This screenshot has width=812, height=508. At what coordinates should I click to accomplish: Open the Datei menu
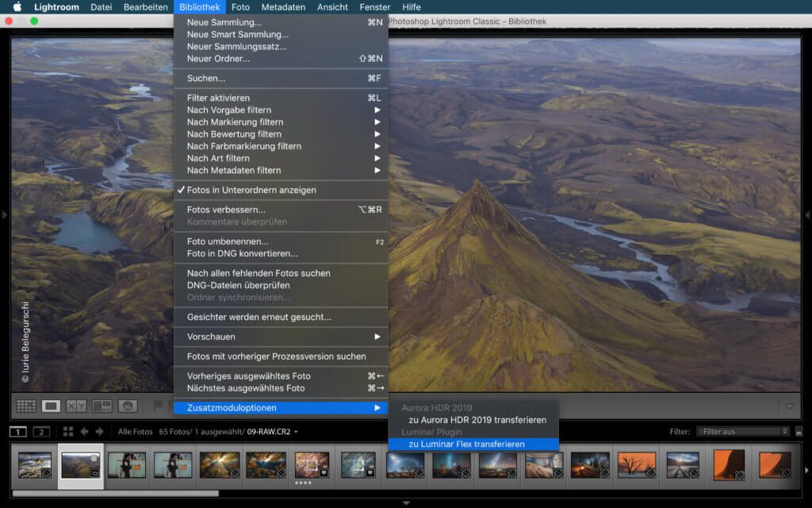pos(101,7)
